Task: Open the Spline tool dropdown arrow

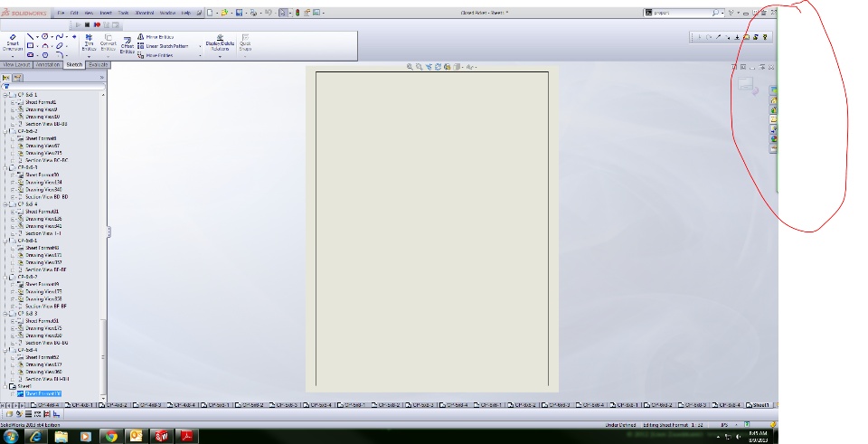Action: pyautogui.click(x=66, y=37)
